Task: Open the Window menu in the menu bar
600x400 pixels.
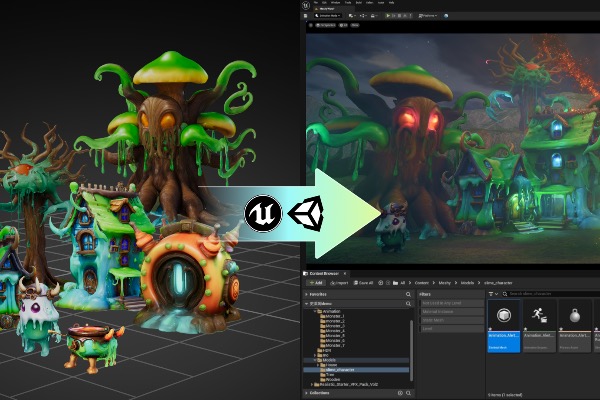Action: pyautogui.click(x=335, y=3)
